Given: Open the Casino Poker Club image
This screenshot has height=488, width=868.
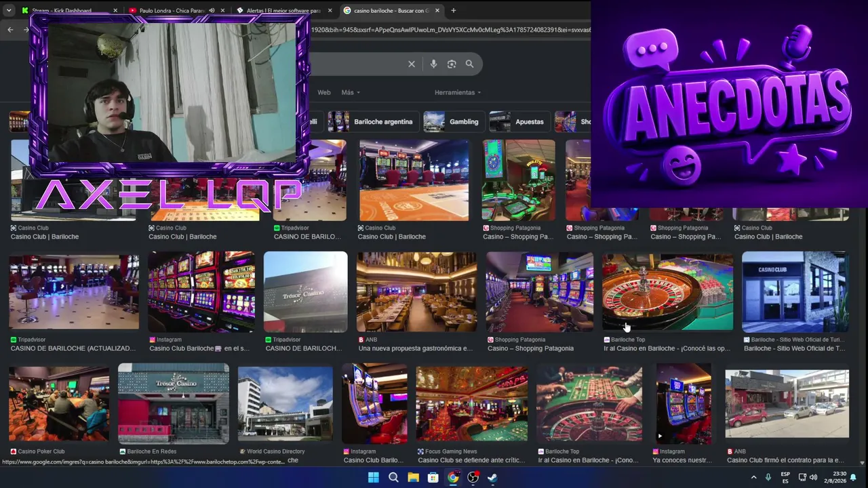Looking at the screenshot, I should point(59,405).
